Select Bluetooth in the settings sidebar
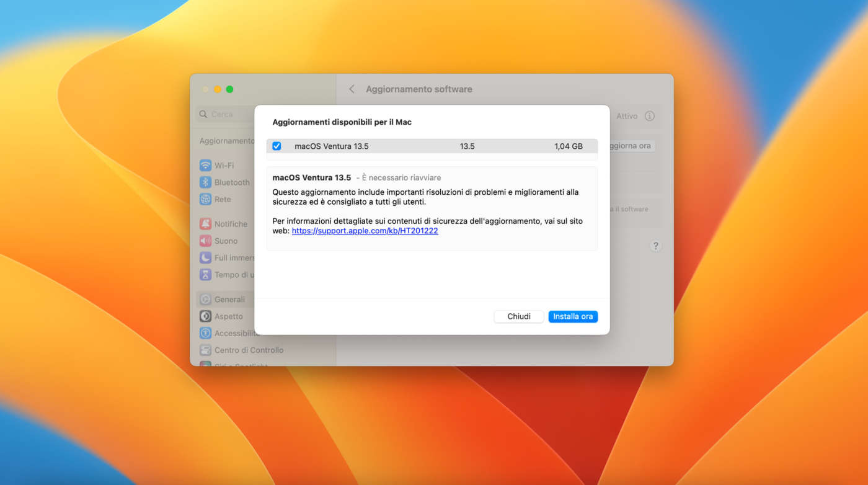This screenshot has height=485, width=868. [x=226, y=182]
